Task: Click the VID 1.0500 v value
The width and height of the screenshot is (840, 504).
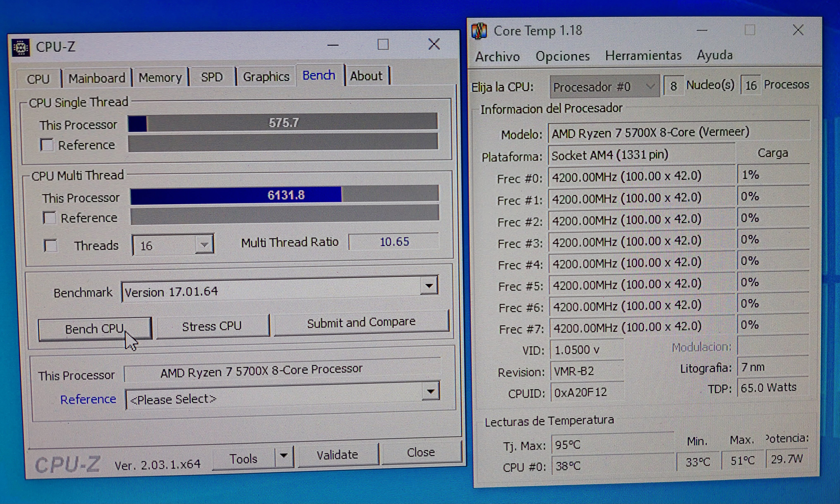Action: 587,350
